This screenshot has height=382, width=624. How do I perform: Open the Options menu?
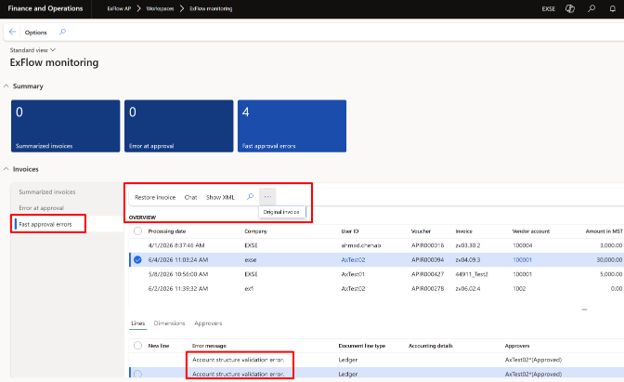click(35, 32)
